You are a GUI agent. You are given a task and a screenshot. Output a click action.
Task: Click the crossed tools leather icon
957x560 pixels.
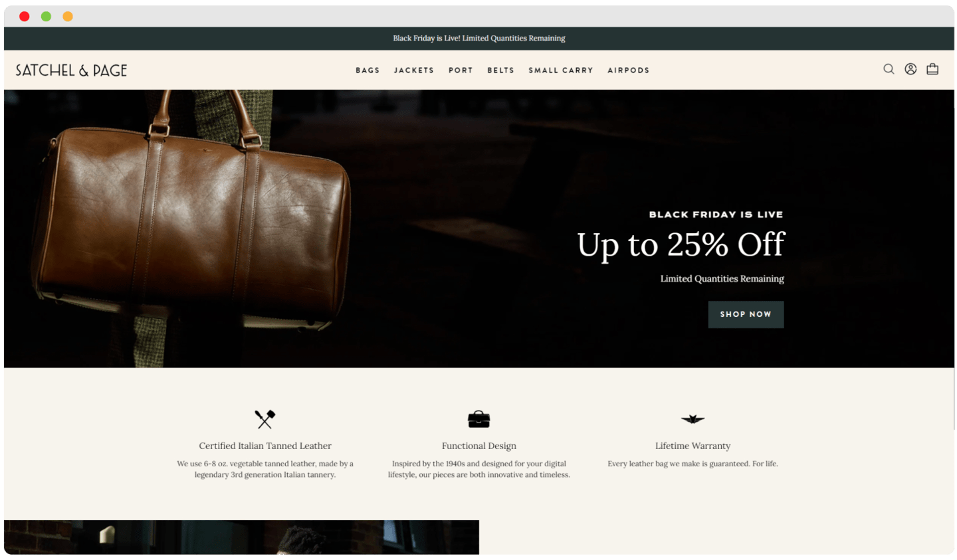pyautogui.click(x=265, y=419)
